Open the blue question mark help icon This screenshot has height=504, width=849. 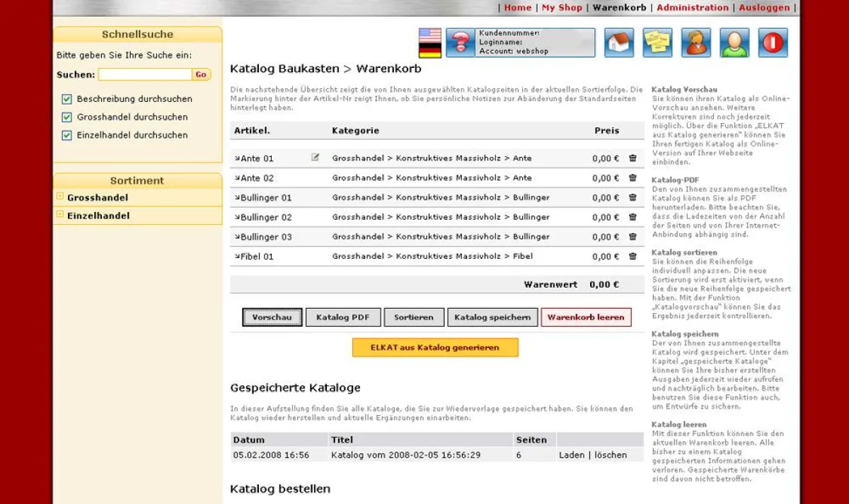[460, 42]
